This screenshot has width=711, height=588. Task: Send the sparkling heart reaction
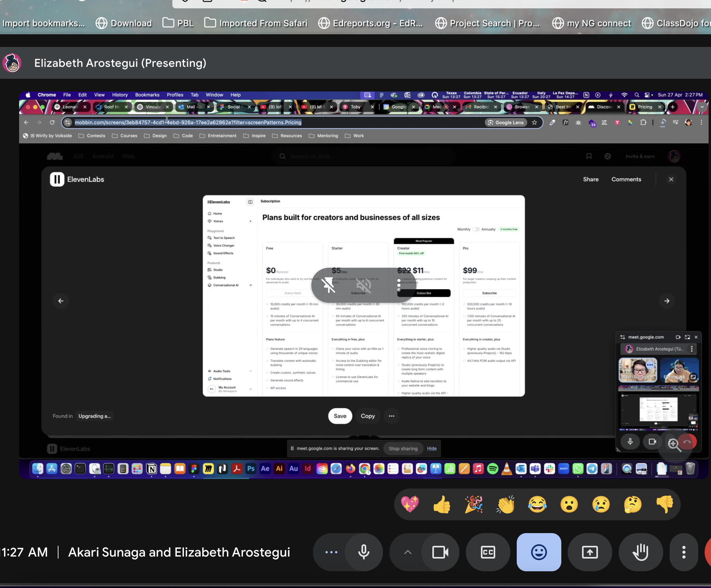410,504
